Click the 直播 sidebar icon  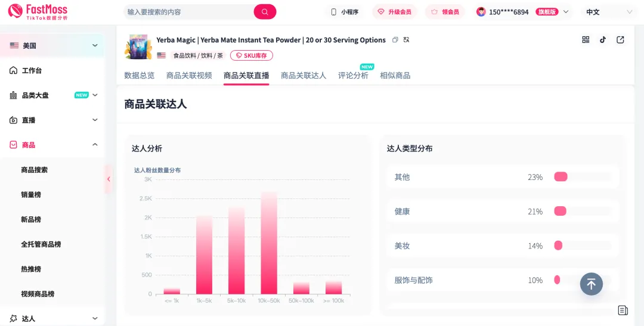coord(13,120)
